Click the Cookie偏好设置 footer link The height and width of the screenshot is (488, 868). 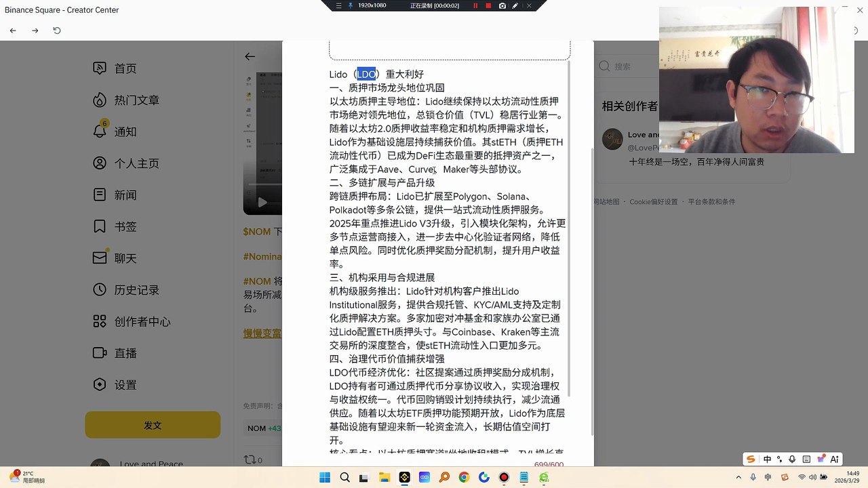[653, 202]
